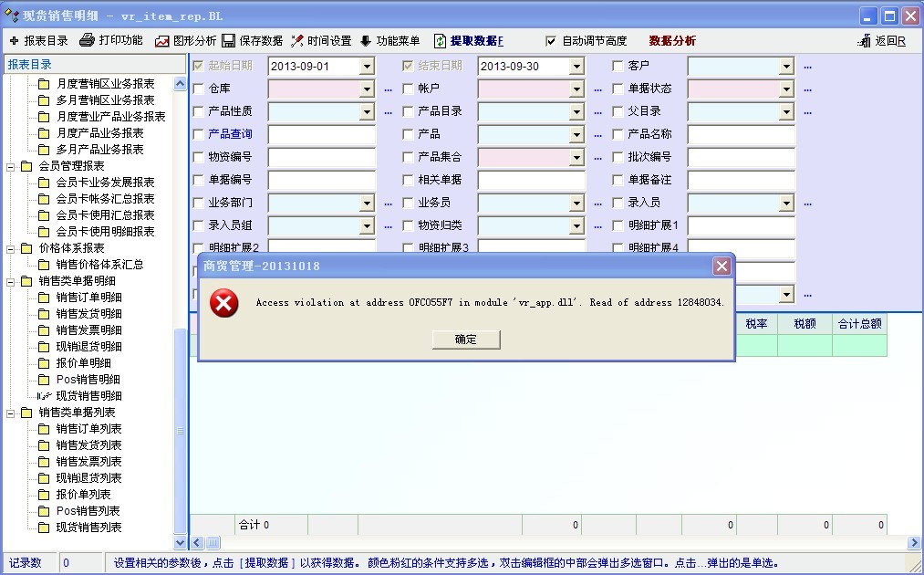Viewport: 924px width, 575px height.
Task: Open the 起始日期 date dropdown
Action: [367, 67]
